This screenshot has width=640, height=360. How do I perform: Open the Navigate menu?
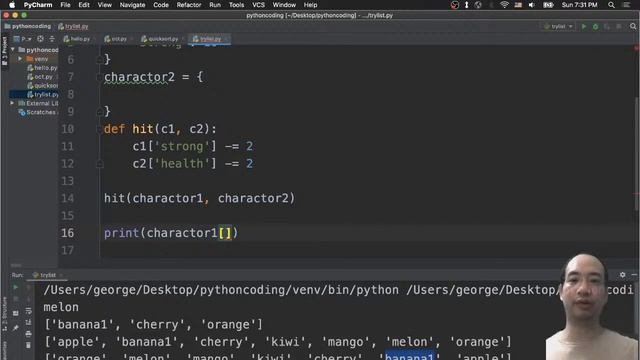click(x=132, y=5)
